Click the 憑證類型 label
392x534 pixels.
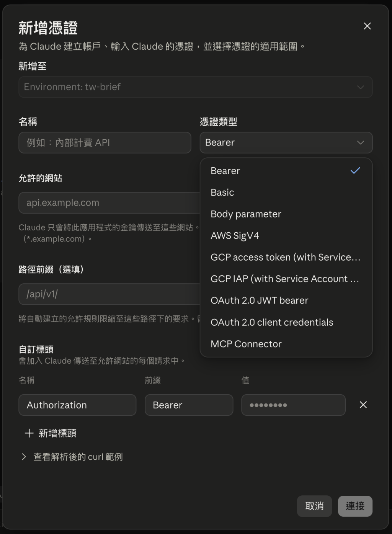(x=219, y=122)
